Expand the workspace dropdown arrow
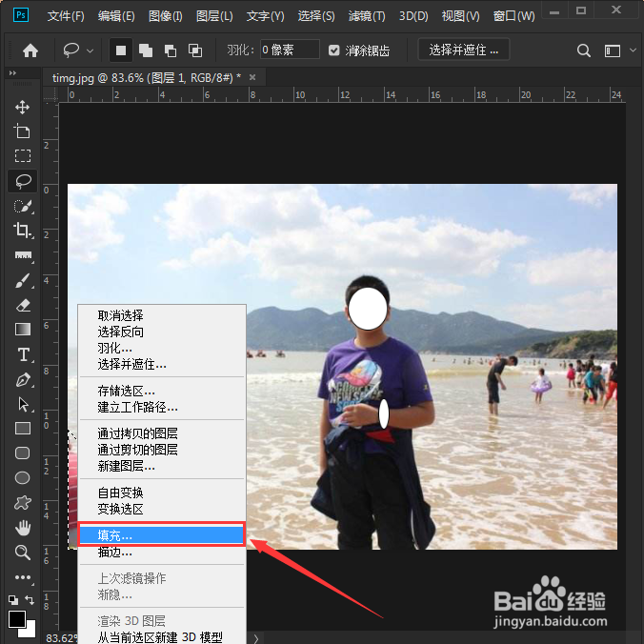The width and height of the screenshot is (644, 644). point(633,50)
